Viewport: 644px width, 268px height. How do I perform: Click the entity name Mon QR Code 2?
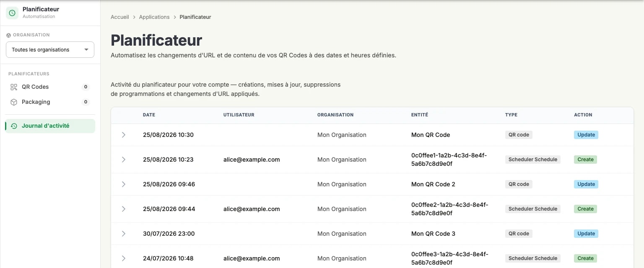click(433, 184)
